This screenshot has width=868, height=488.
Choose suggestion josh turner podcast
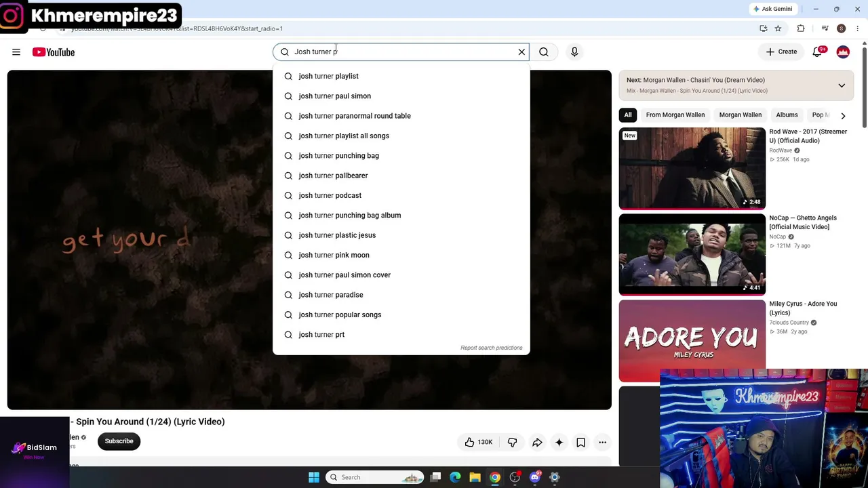(401, 195)
